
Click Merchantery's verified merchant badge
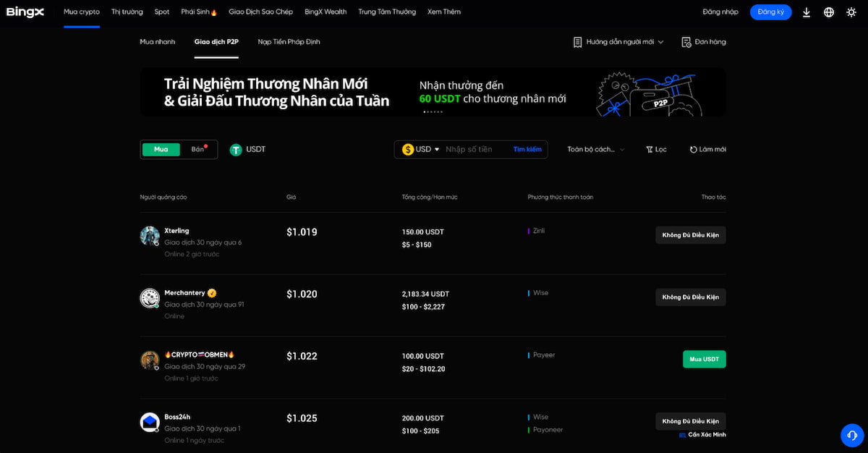(212, 293)
